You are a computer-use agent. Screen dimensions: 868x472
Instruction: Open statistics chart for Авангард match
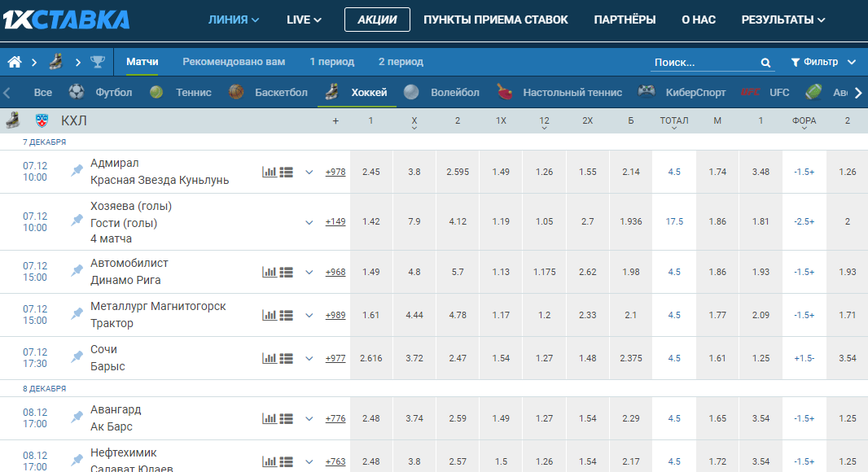pyautogui.click(x=269, y=419)
